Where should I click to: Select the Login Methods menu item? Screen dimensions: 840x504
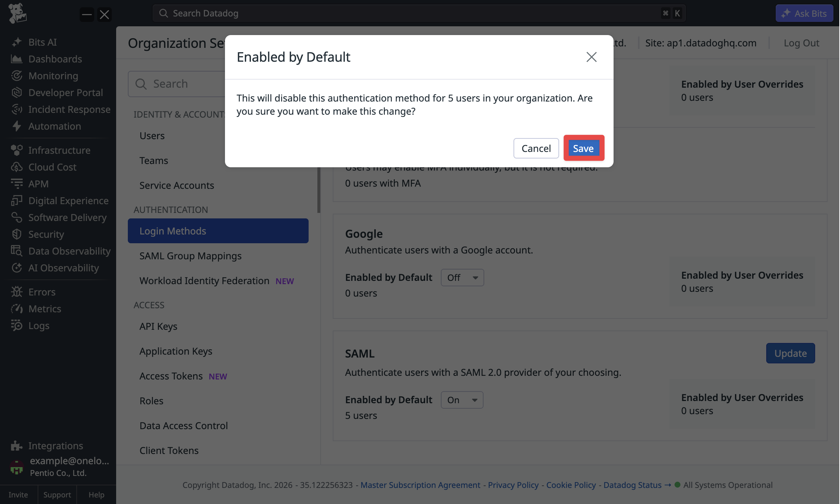click(x=218, y=231)
